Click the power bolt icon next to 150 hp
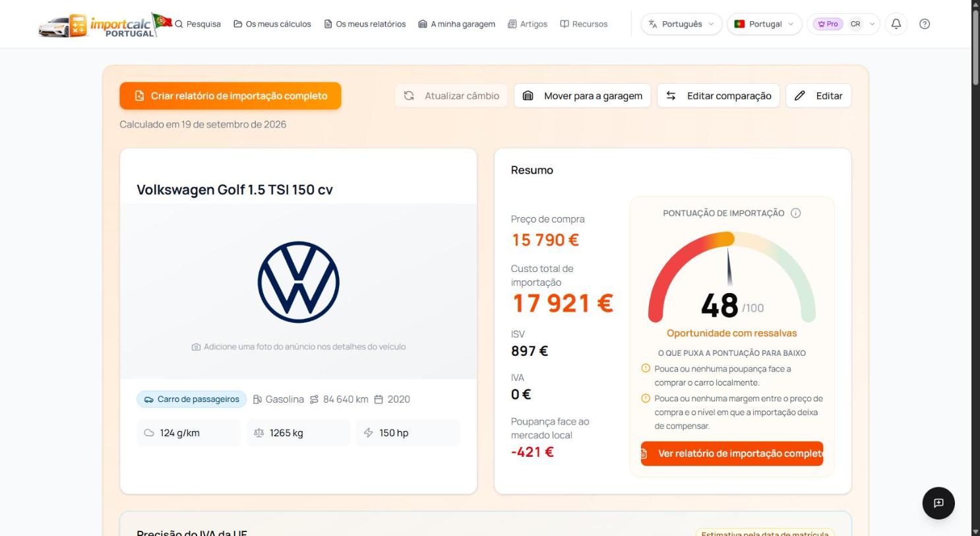The image size is (980, 536). pyautogui.click(x=368, y=433)
